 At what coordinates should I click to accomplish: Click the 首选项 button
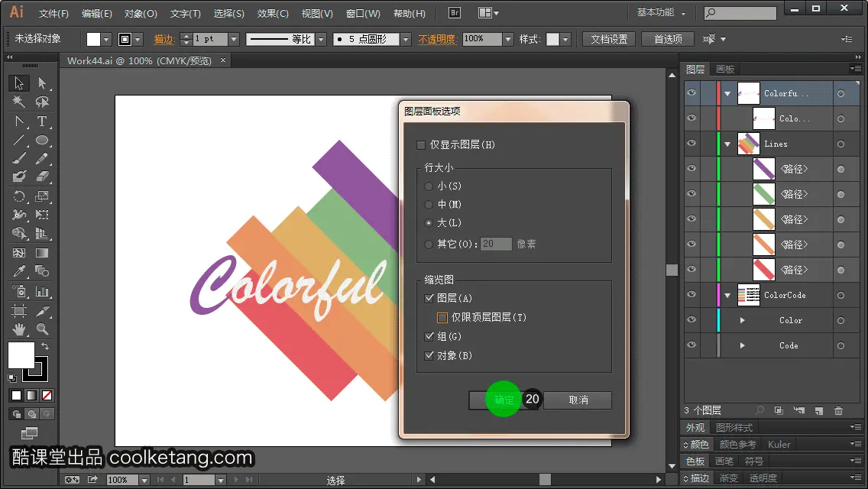click(x=668, y=39)
